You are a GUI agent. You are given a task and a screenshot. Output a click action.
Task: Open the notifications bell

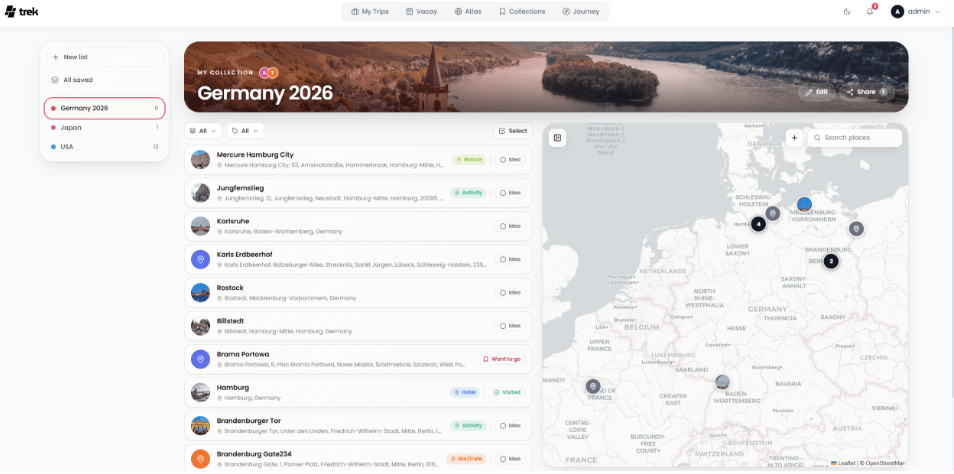pos(870,12)
